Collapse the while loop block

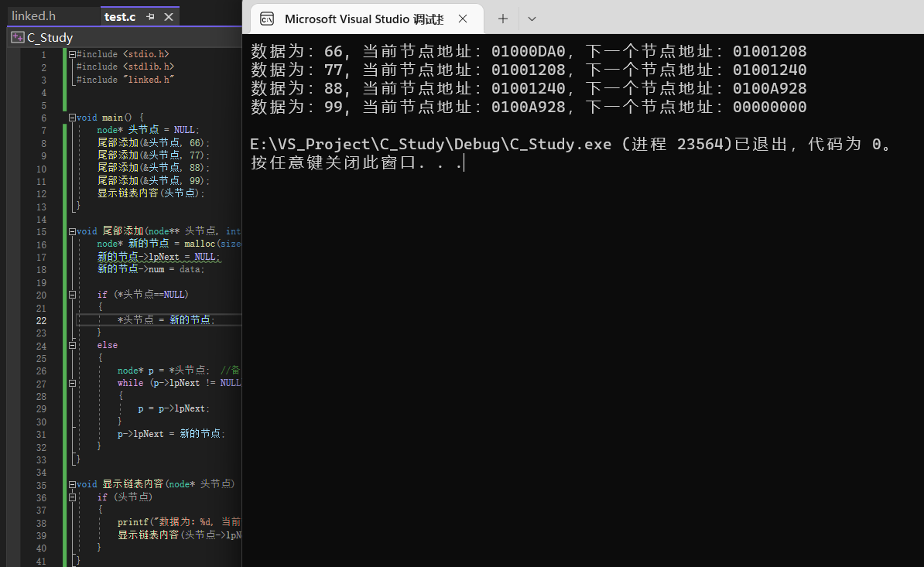coord(72,383)
